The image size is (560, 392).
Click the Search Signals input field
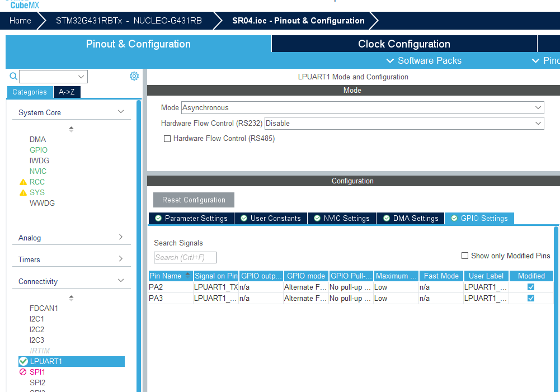point(185,257)
